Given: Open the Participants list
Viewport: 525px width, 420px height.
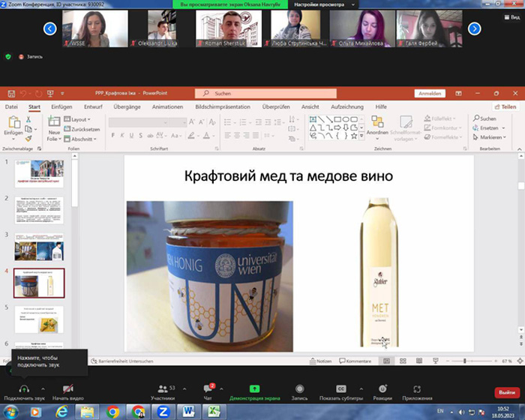Looking at the screenshot, I should (x=163, y=388).
